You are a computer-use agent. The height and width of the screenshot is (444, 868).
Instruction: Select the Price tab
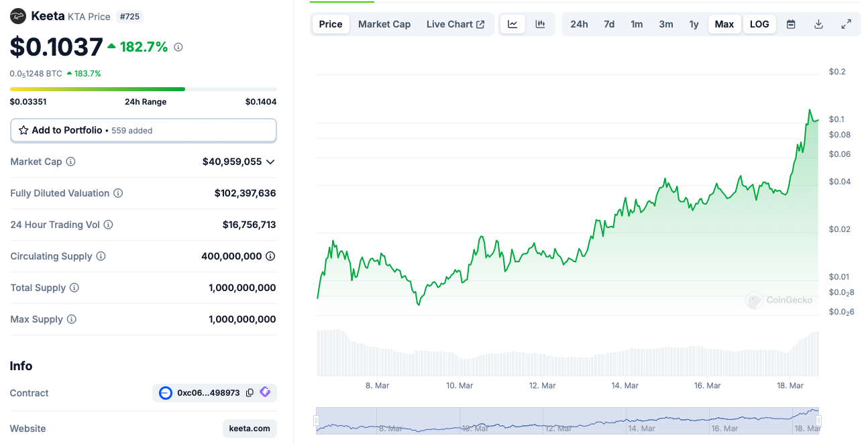pyautogui.click(x=331, y=24)
